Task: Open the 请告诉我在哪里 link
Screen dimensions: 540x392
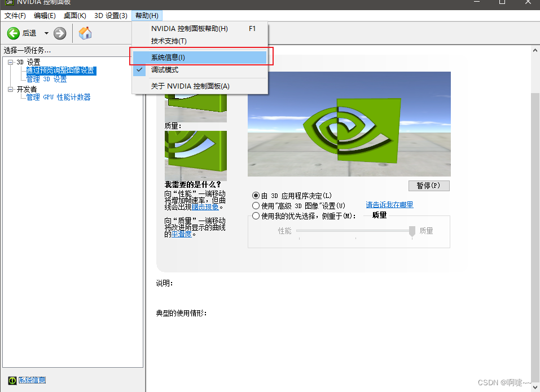Action: [x=389, y=205]
